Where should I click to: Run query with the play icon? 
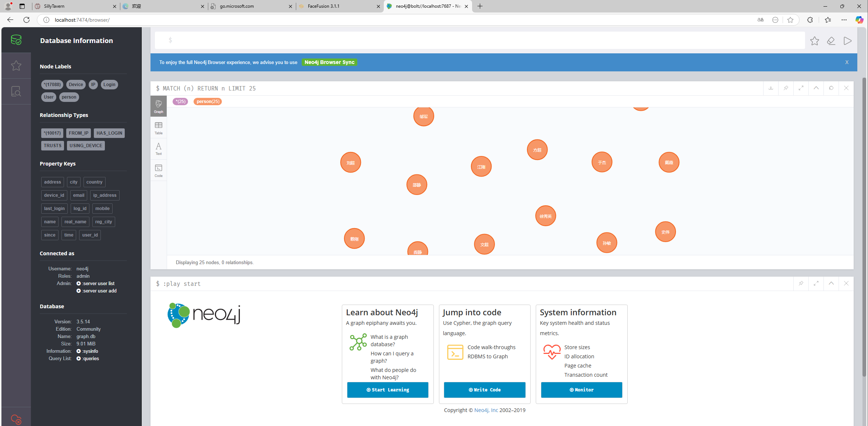847,41
